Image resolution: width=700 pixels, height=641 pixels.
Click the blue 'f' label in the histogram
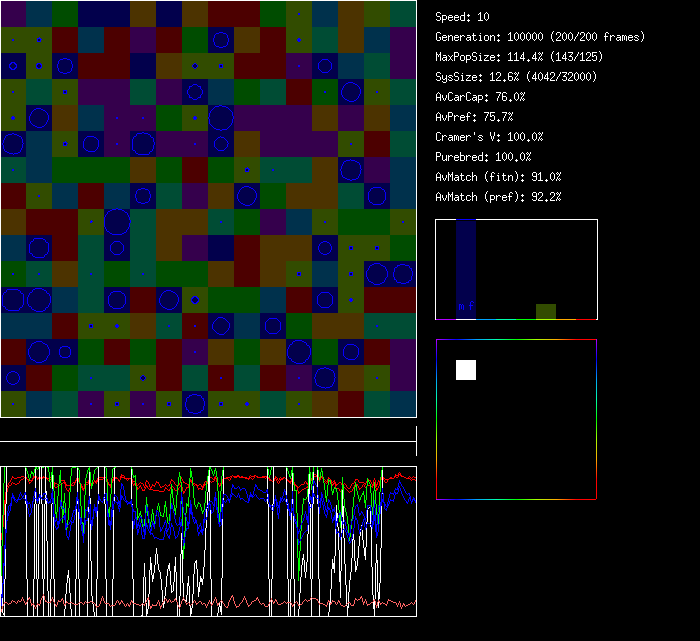click(470, 306)
